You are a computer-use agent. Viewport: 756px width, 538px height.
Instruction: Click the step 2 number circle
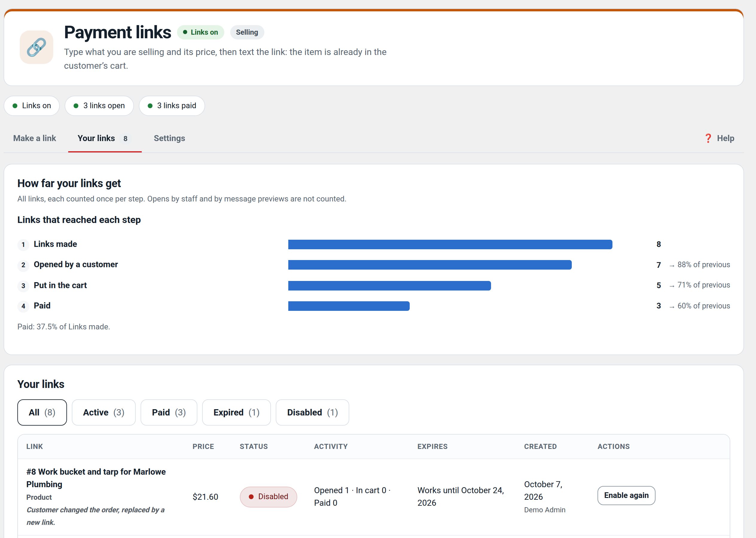point(23,265)
